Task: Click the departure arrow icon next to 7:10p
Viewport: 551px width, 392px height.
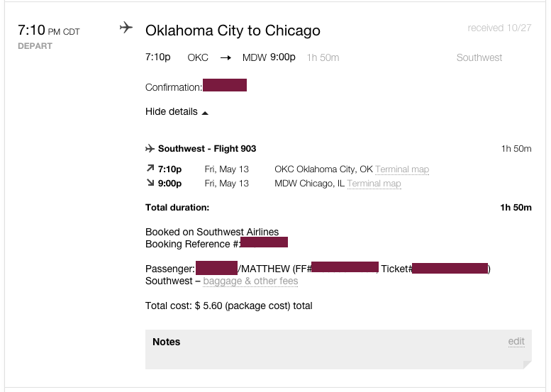Action: [150, 169]
